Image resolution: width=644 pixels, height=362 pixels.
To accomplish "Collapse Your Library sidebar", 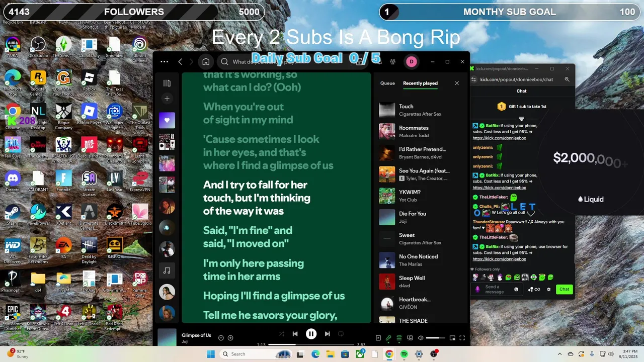I will pyautogui.click(x=167, y=83).
